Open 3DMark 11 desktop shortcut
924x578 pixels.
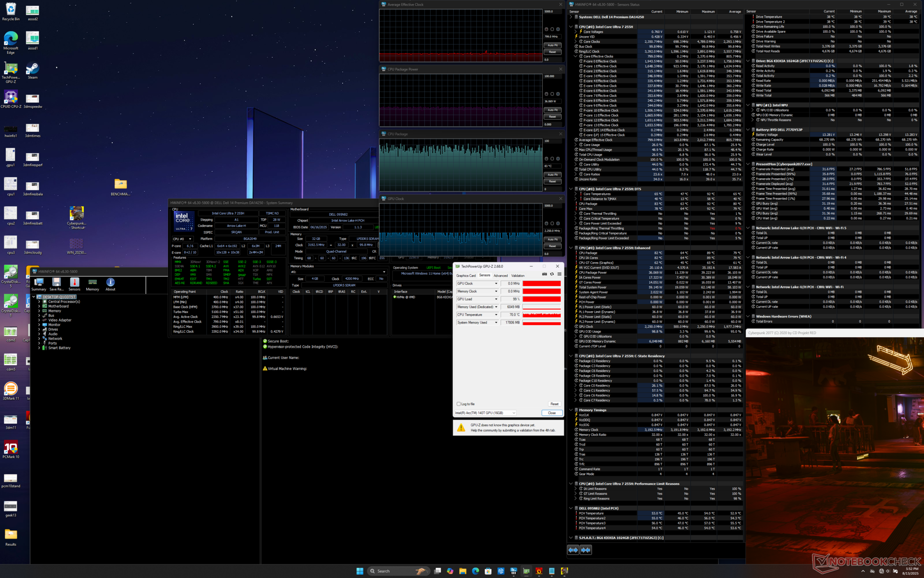point(11,391)
